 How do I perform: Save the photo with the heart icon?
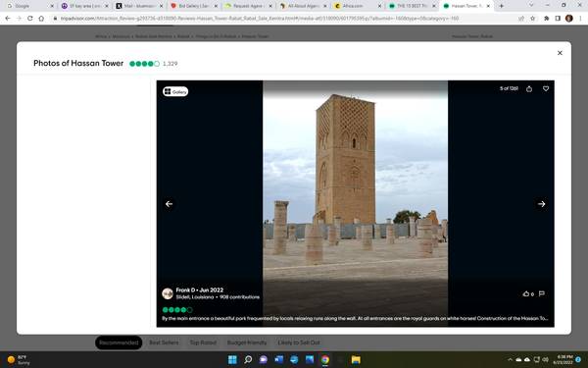[x=546, y=88]
